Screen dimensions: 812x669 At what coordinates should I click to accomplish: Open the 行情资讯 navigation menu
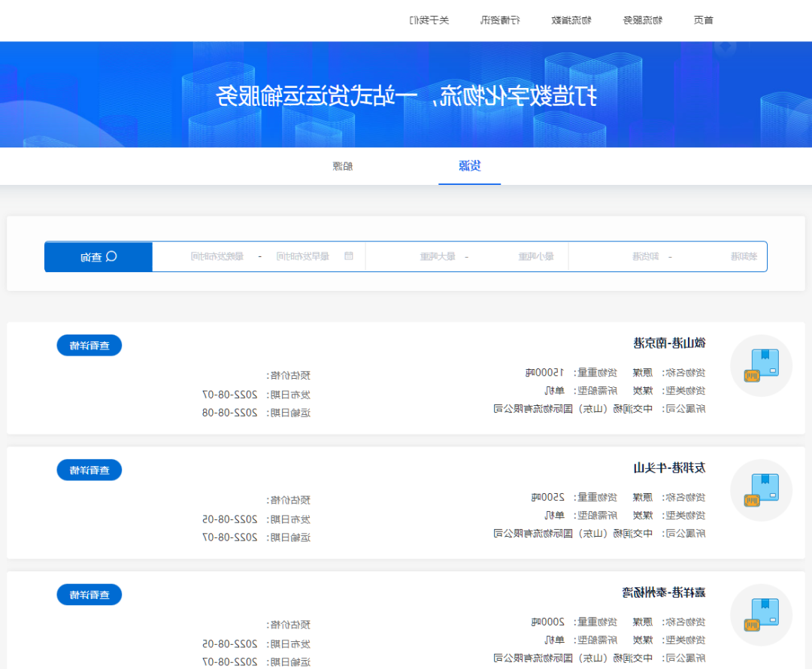point(500,20)
